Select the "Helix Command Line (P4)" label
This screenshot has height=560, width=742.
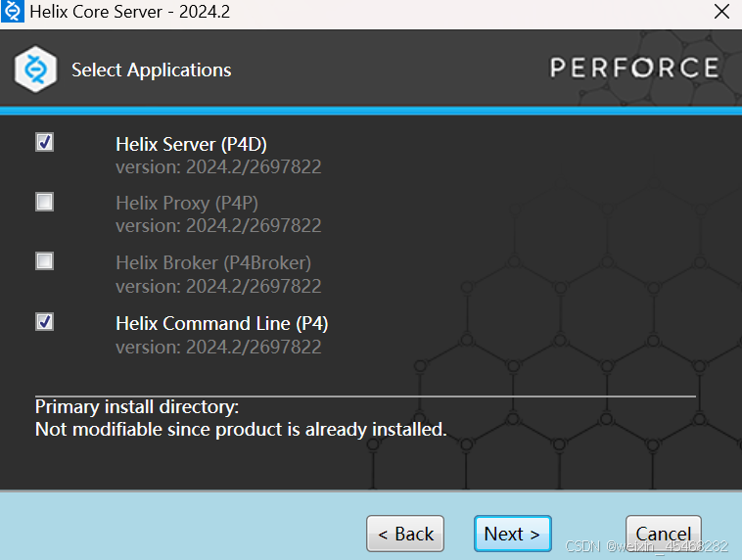coord(222,324)
